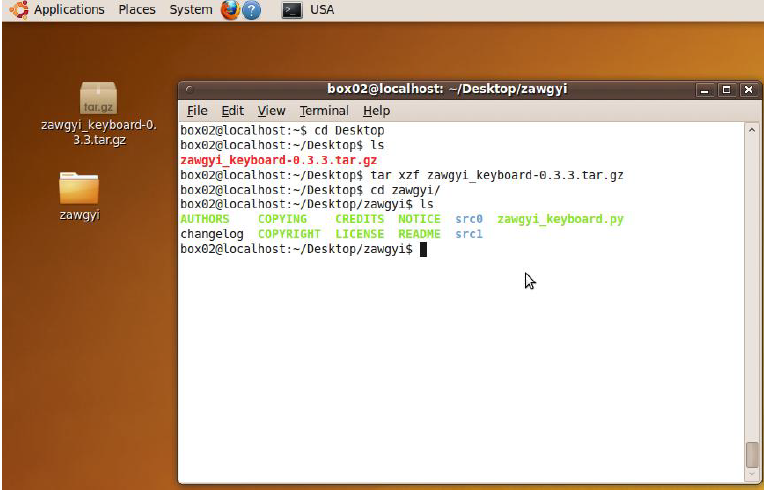
Task: Open the Places menu
Action: click(137, 10)
